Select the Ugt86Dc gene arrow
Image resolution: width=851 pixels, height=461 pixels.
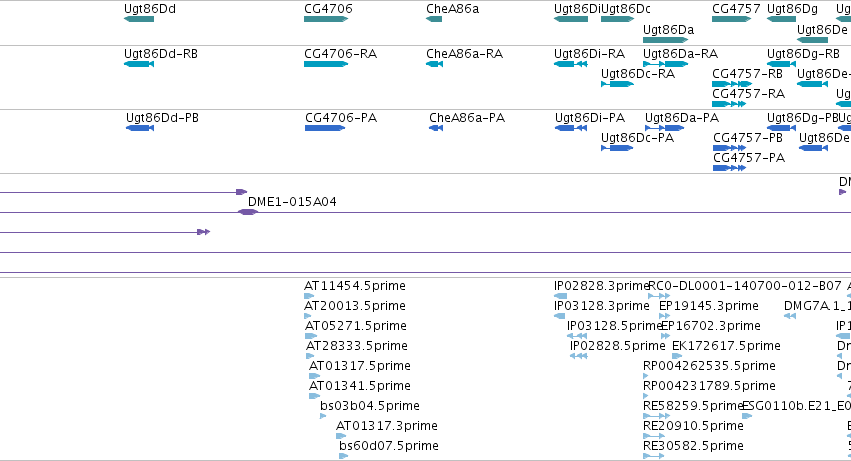tap(618, 19)
